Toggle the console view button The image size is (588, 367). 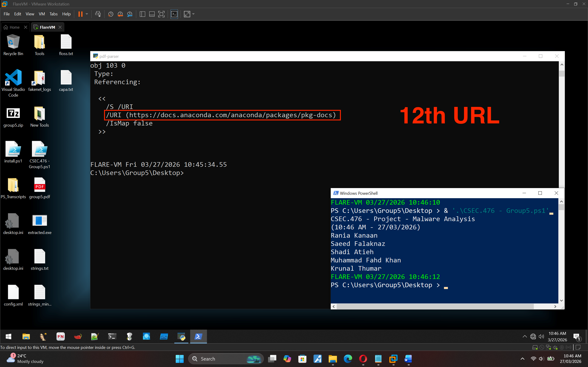(174, 14)
